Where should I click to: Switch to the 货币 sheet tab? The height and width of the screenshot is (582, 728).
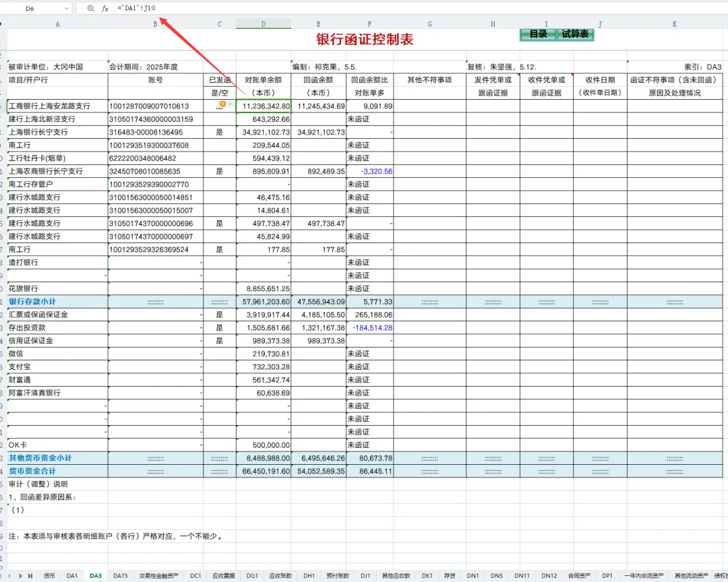pos(49,575)
